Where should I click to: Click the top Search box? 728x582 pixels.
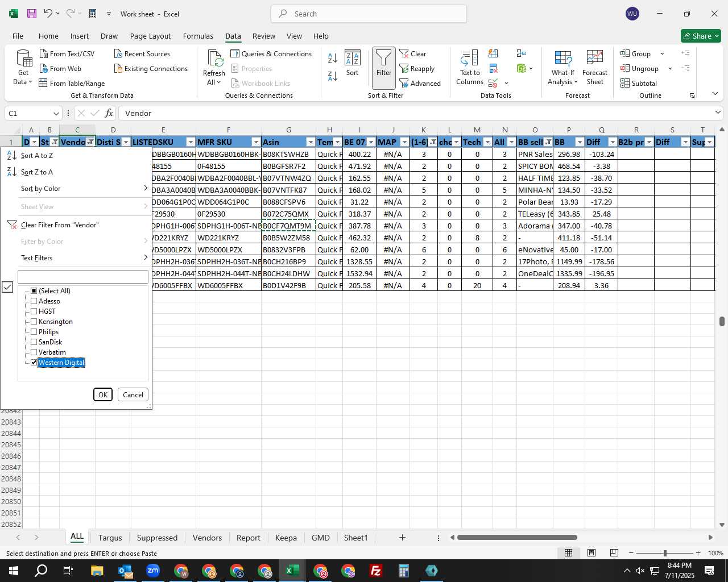(x=369, y=14)
